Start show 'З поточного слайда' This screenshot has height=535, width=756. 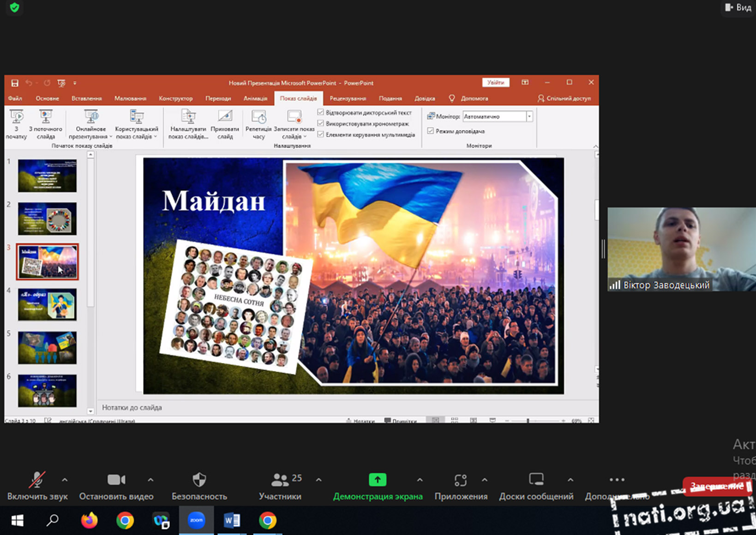tap(46, 124)
